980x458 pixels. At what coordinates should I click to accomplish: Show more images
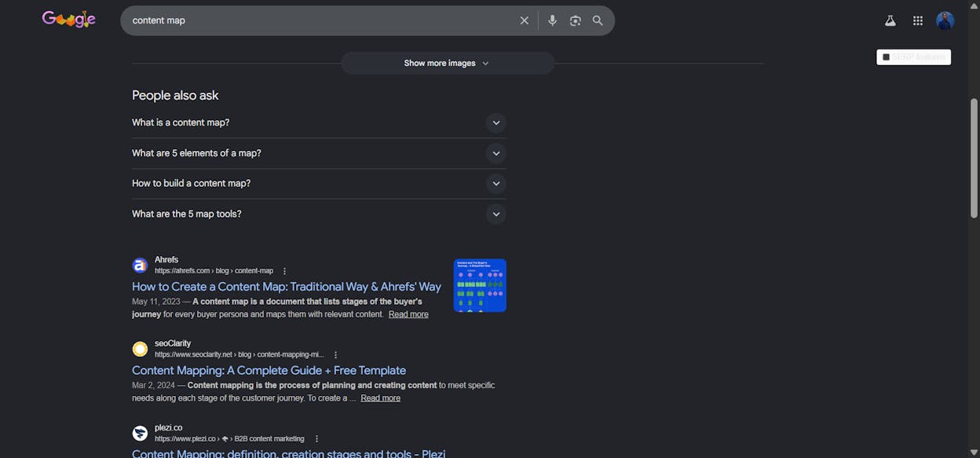click(x=447, y=63)
